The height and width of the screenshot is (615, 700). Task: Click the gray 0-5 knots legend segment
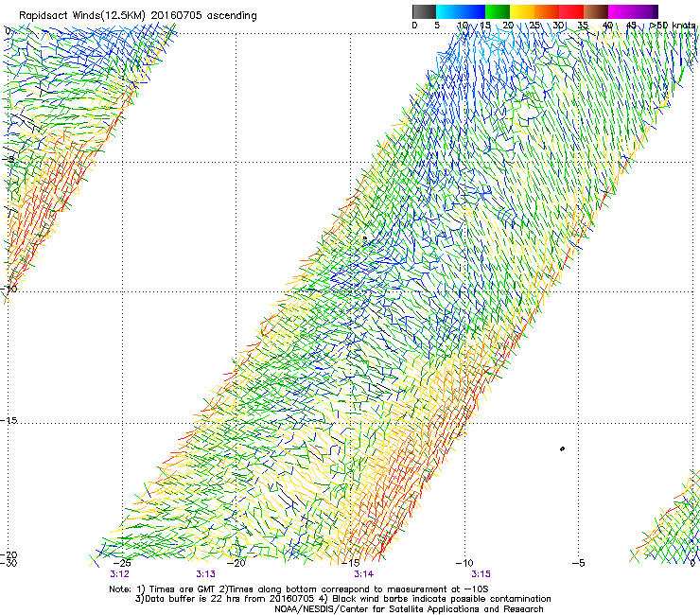coord(424,11)
